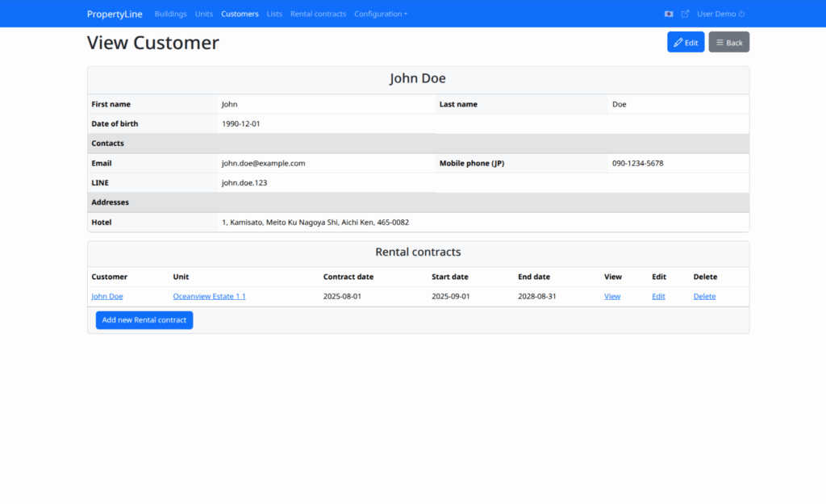Open the Buildings menu item
Viewport: 826px width, 504px height.
click(170, 14)
